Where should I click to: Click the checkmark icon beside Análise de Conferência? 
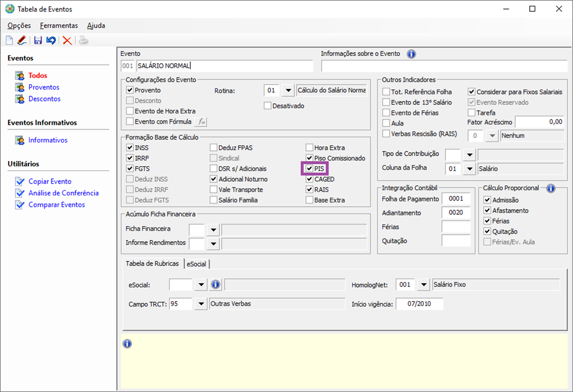[20, 193]
